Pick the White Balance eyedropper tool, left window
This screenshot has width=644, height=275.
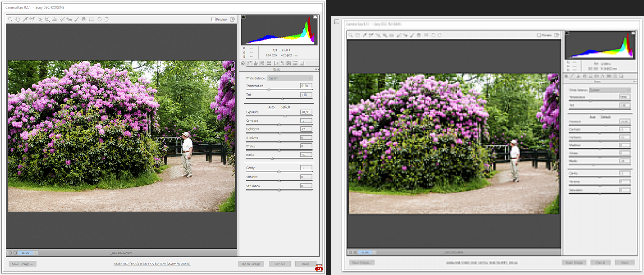point(25,19)
